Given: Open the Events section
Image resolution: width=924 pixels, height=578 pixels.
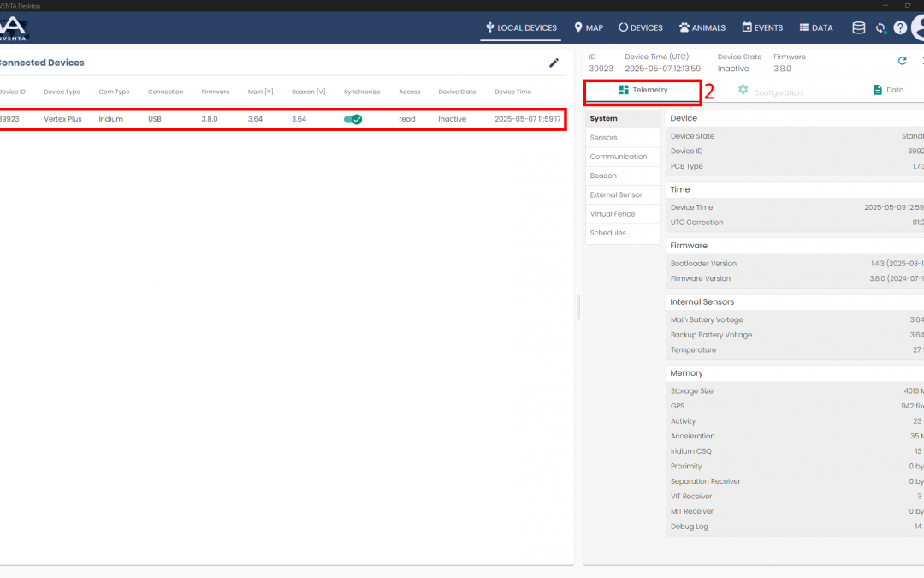Looking at the screenshot, I should 762,27.
